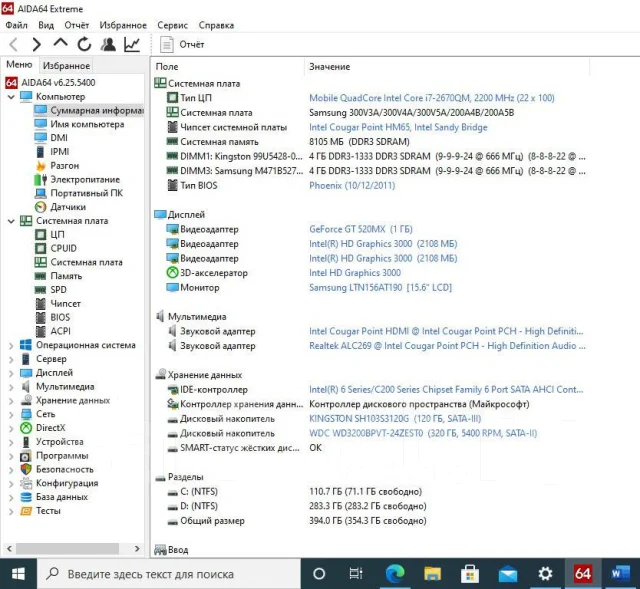The height and width of the screenshot is (589, 640).
Task: Click the Память memory icon
Action: coord(40,276)
